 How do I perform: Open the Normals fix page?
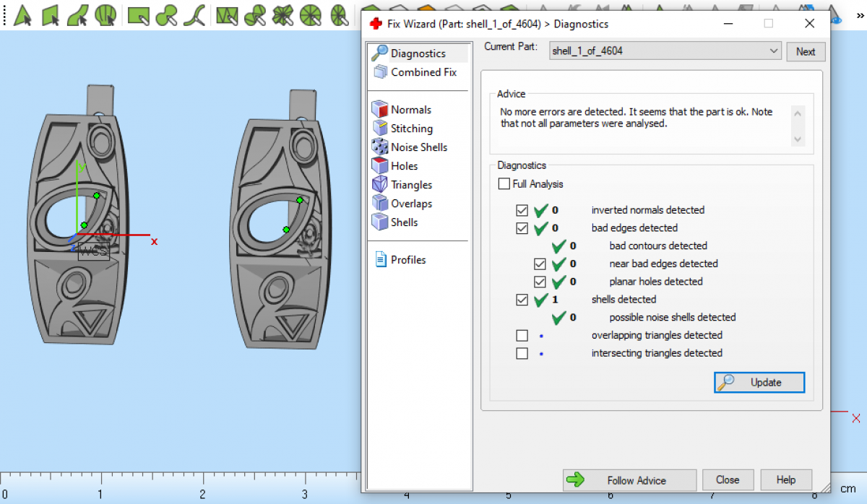point(410,110)
